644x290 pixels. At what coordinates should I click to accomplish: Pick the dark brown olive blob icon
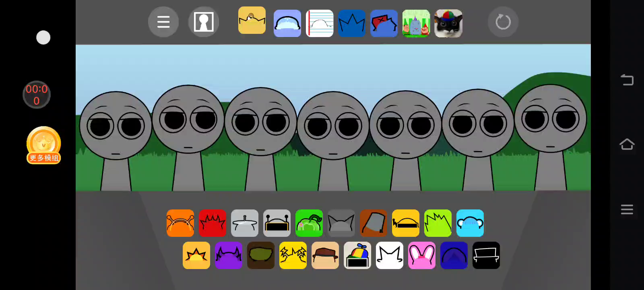[x=261, y=255]
